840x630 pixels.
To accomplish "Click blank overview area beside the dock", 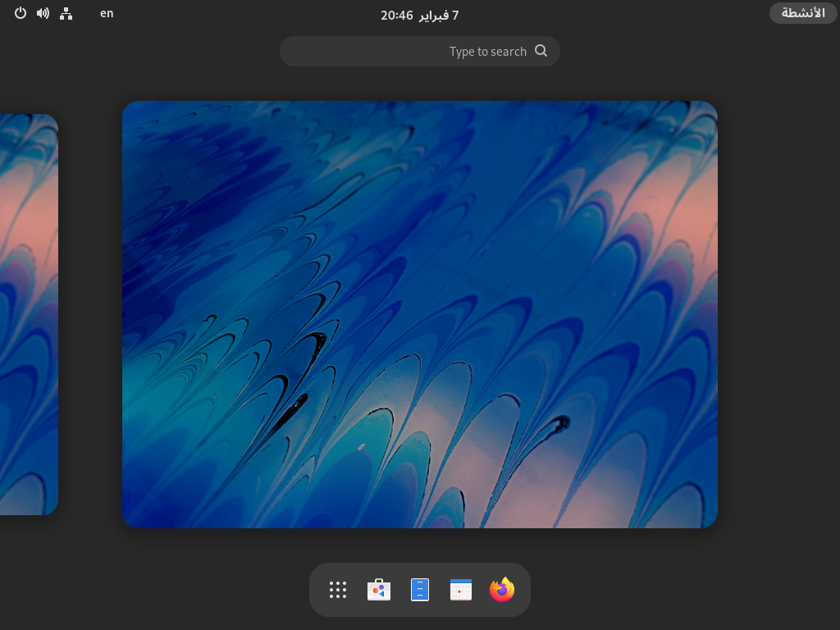I will point(669,589).
